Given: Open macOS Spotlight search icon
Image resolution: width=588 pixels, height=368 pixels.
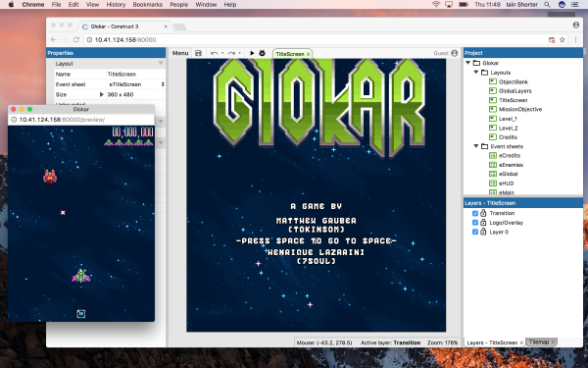Looking at the screenshot, I should tap(547, 5).
